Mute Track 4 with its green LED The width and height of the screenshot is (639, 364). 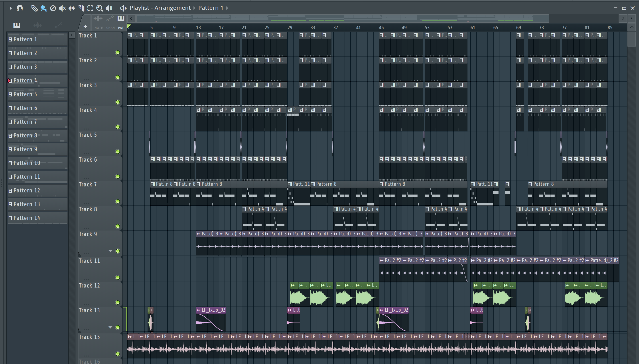point(118,127)
